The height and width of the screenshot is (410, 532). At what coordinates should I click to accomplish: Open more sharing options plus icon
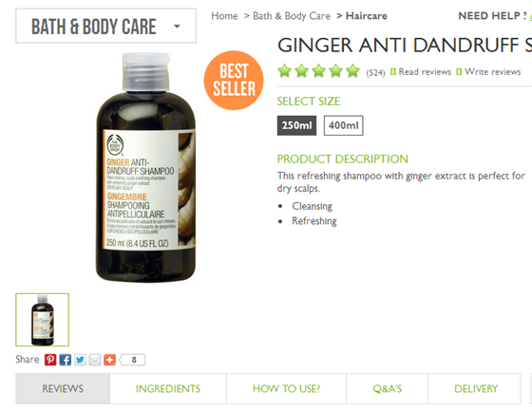pos(109,360)
